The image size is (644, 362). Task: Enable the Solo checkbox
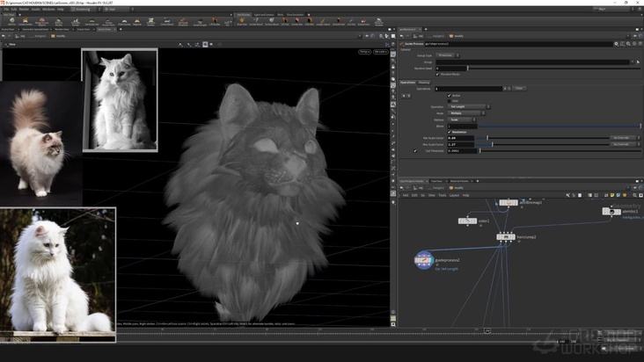coord(450,100)
